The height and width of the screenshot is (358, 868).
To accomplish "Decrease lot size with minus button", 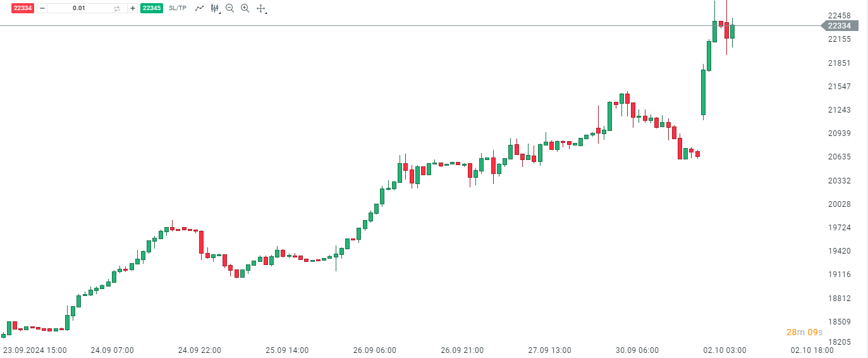I will tap(42, 8).
